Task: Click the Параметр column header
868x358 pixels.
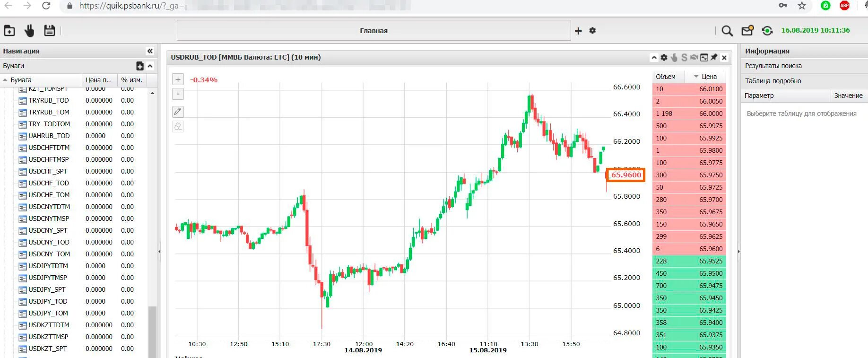Action: pos(786,96)
